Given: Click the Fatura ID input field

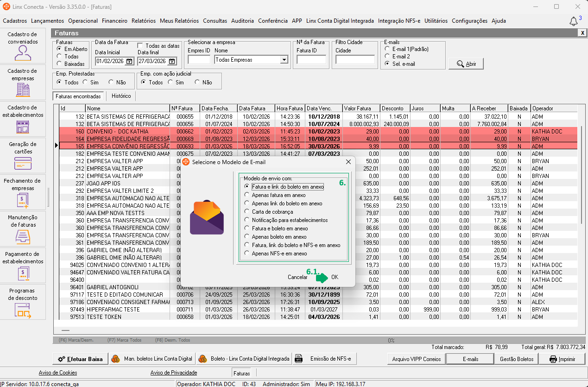Looking at the screenshot, I should [x=311, y=60].
